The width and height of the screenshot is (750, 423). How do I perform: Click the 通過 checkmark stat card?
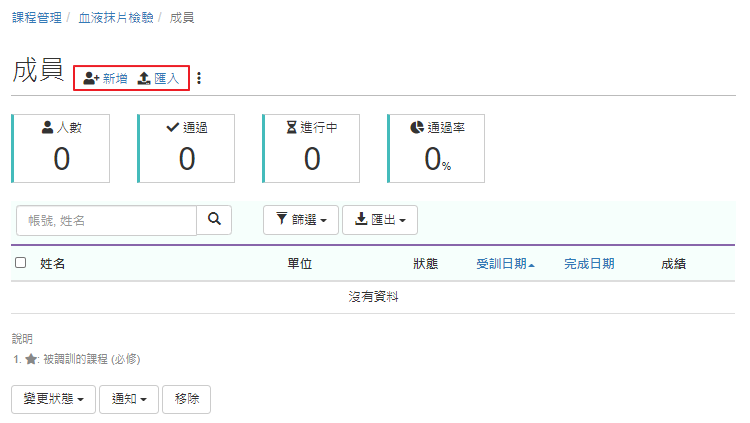[x=186, y=148]
